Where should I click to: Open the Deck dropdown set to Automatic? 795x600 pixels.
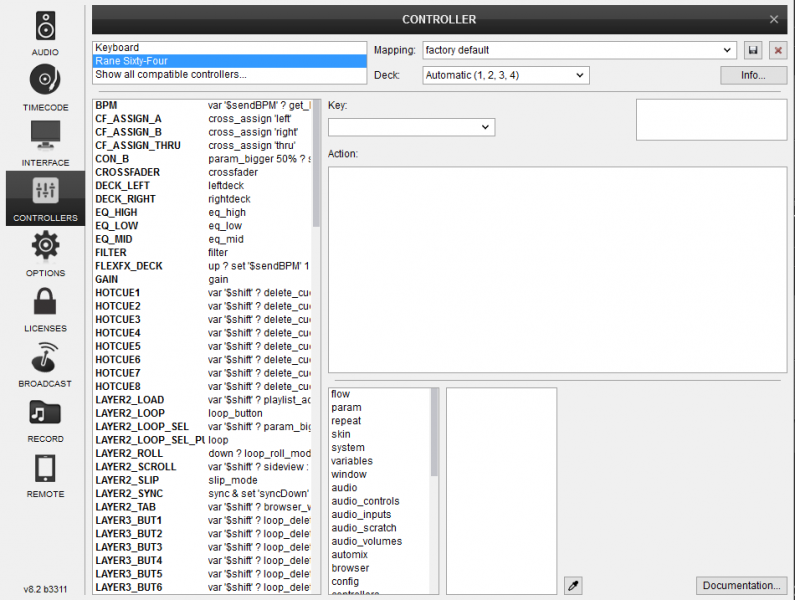pos(505,75)
